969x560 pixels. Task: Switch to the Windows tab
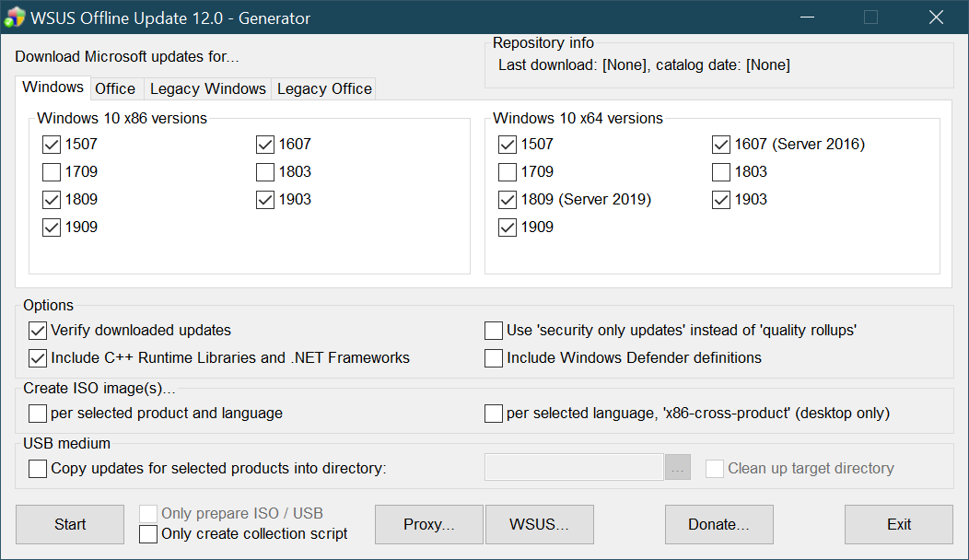click(53, 87)
